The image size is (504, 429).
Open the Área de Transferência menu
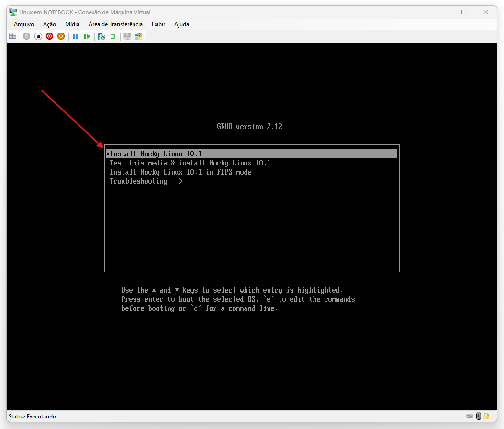pyautogui.click(x=115, y=24)
